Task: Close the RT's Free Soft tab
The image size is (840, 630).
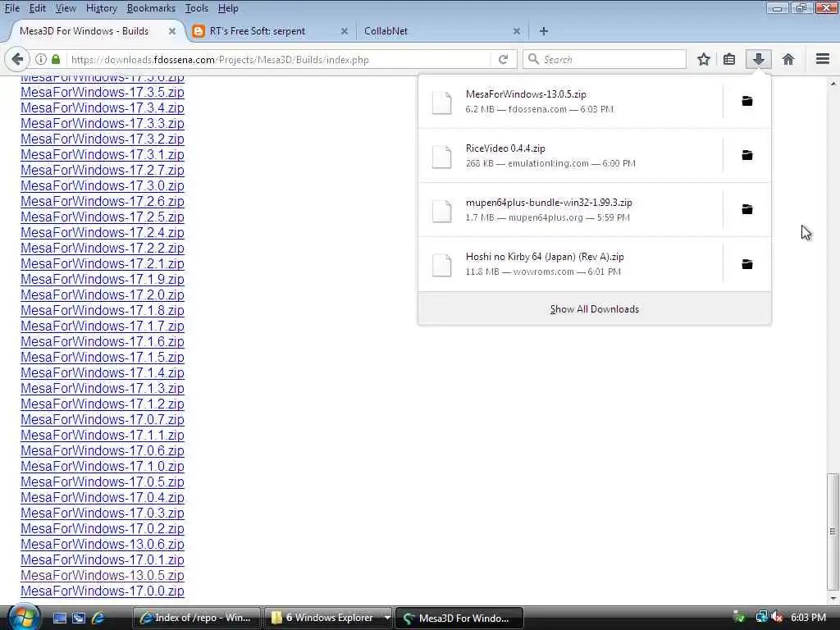Action: click(345, 31)
